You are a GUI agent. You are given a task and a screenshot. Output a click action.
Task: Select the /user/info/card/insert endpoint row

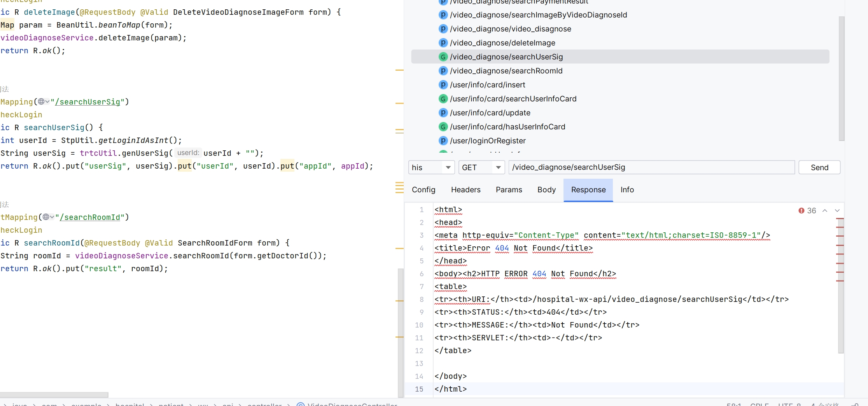point(620,85)
